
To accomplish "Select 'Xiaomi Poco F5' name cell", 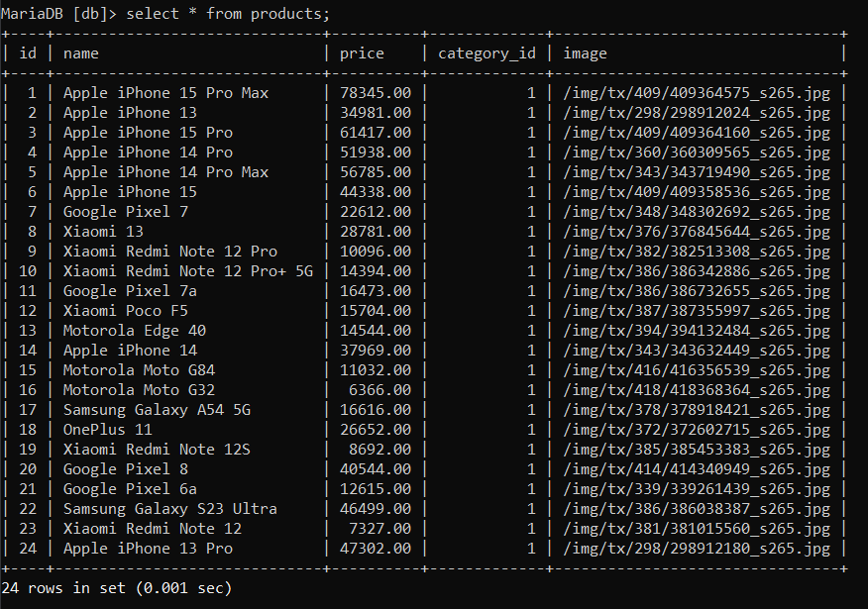I will point(125,311).
